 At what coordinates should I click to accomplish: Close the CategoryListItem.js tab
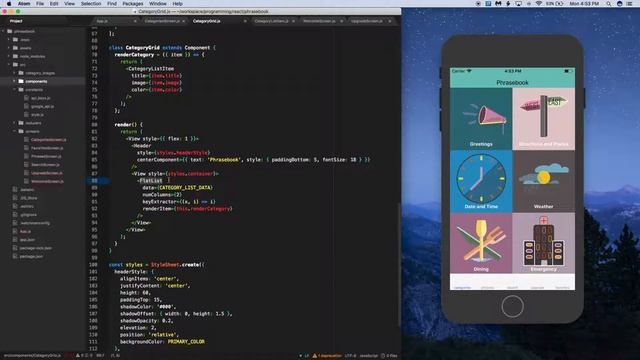pos(293,21)
